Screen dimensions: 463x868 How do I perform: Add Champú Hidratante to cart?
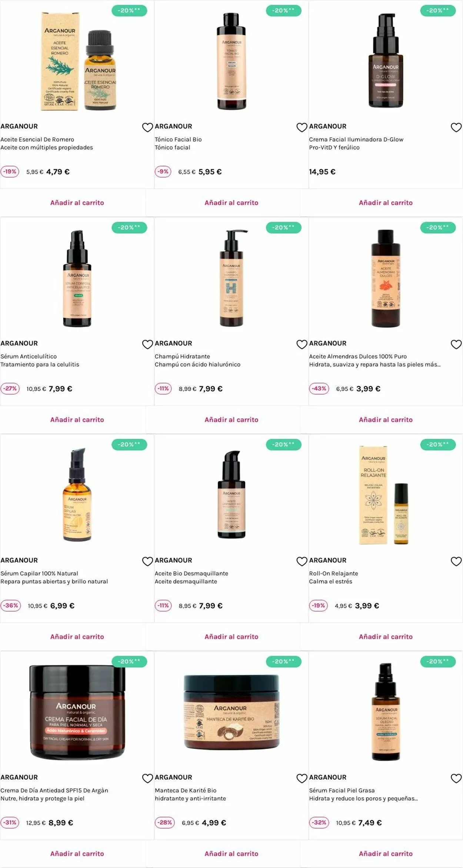231,420
